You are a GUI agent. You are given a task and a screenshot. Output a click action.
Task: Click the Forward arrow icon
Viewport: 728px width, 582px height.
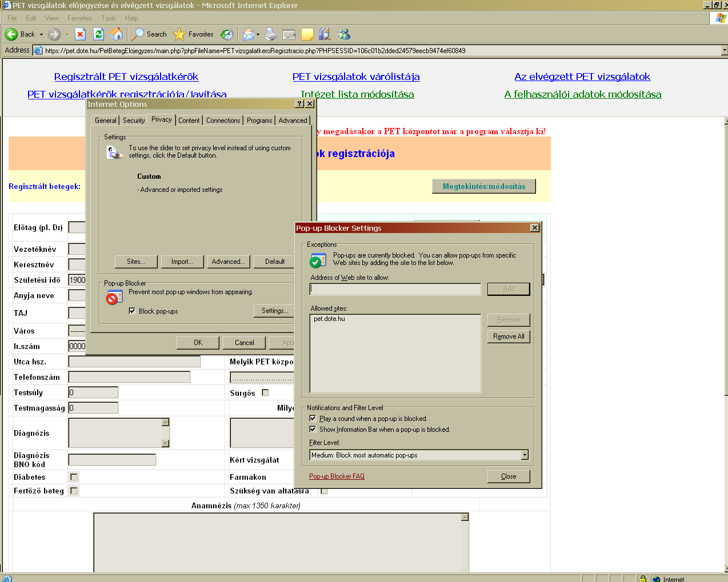[54, 34]
